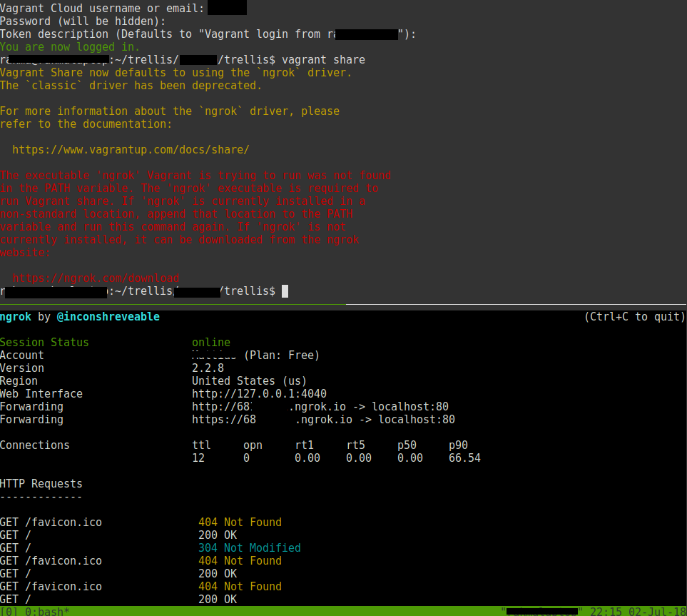Click the date '02-Jul-18' in status bar
This screenshot has height=616, width=687.
657,611
